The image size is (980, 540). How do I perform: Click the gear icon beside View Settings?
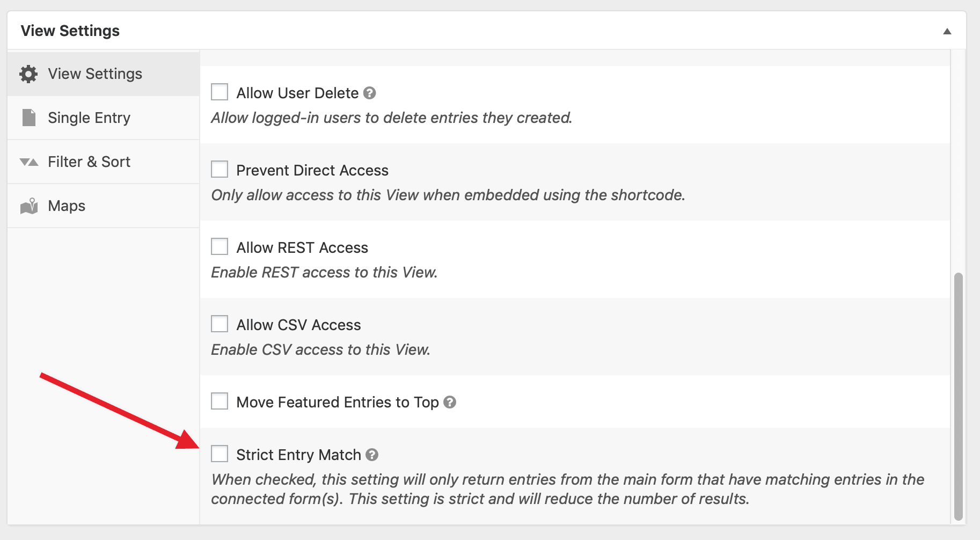[28, 74]
